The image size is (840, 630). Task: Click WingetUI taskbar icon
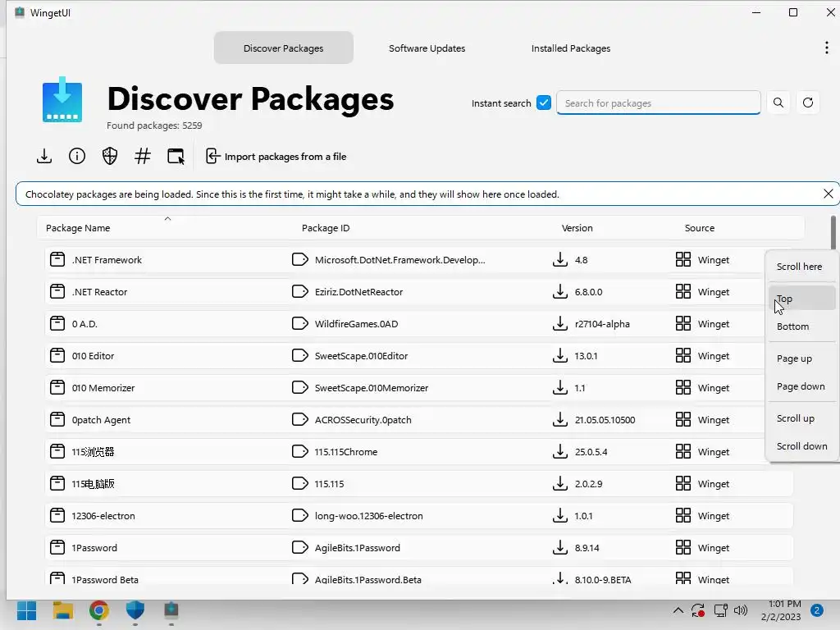click(171, 610)
